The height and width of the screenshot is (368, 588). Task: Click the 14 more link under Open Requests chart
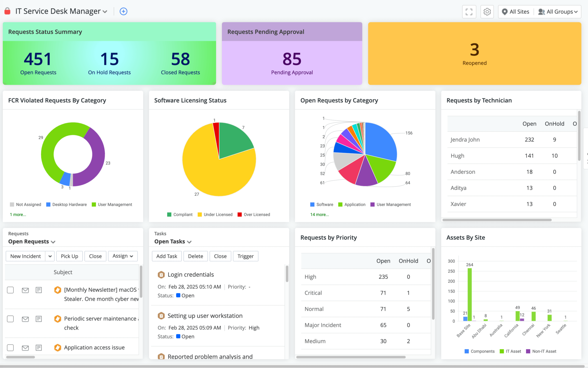coord(319,215)
